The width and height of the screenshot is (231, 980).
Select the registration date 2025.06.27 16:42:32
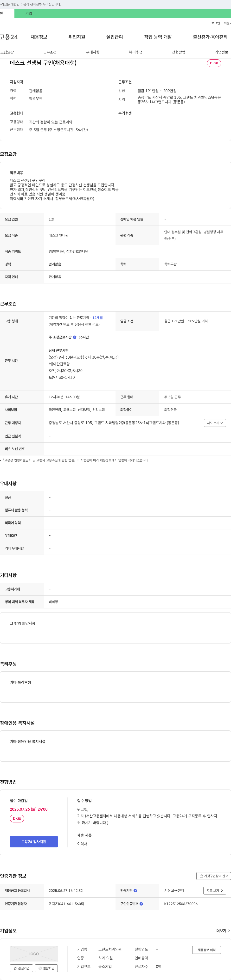pos(65,891)
